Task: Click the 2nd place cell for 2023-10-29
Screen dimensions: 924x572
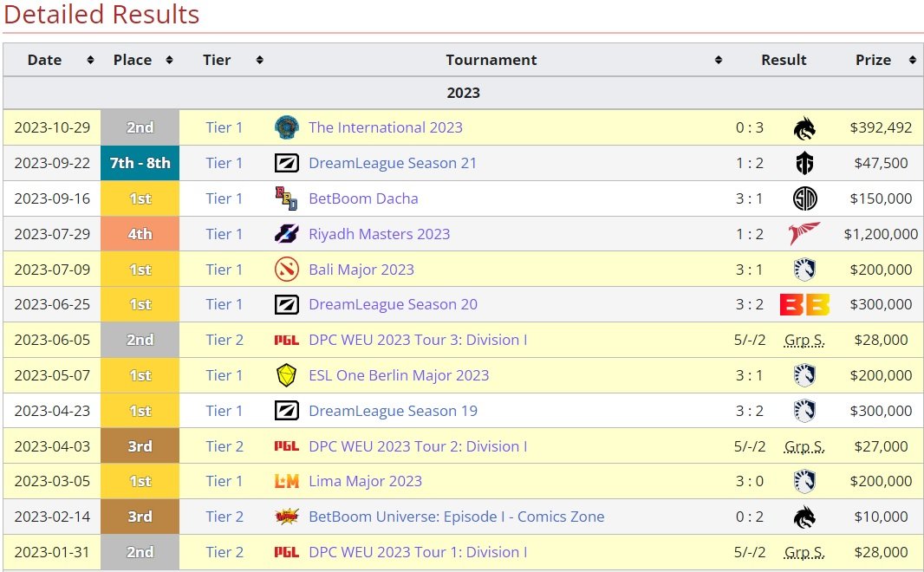Action: point(140,127)
